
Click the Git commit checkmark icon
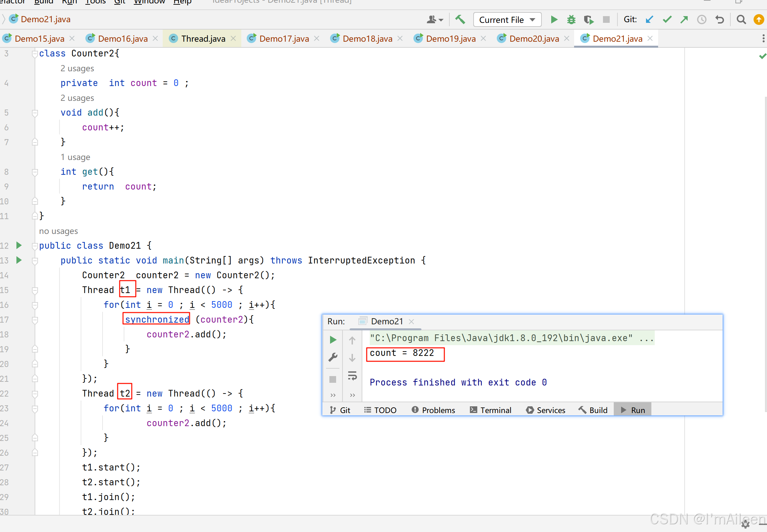pos(667,20)
